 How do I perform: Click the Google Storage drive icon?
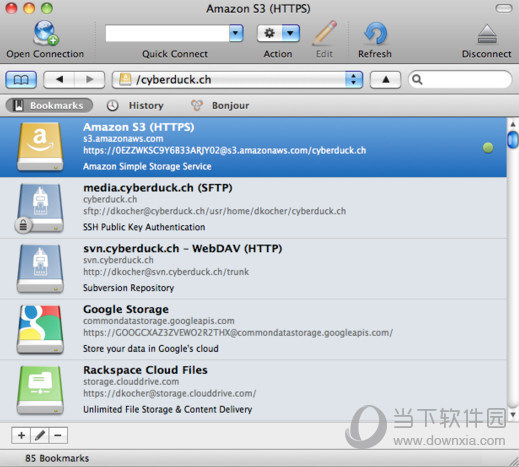[x=40, y=329]
